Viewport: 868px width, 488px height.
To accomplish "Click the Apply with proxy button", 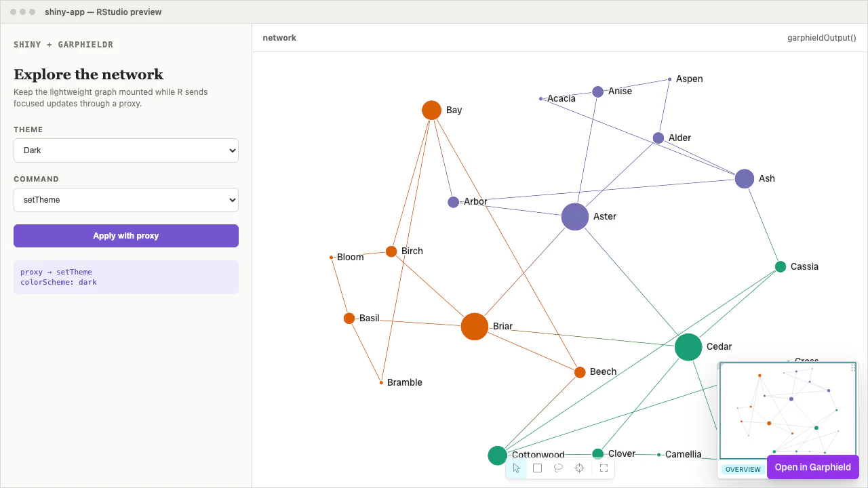I will [x=126, y=236].
